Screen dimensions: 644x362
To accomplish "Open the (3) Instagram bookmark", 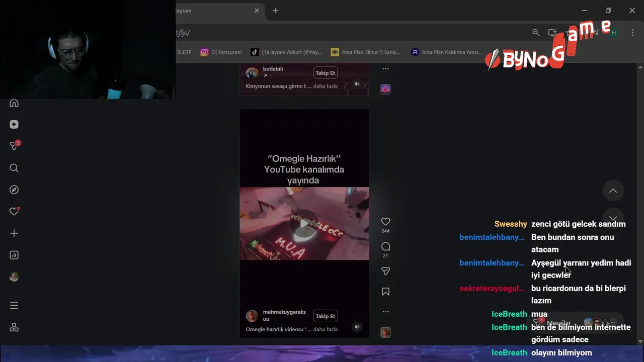I will pyautogui.click(x=221, y=52).
